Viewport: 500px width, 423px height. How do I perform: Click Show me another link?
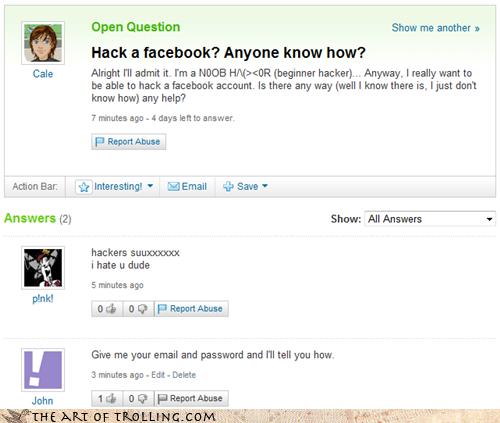click(x=435, y=28)
